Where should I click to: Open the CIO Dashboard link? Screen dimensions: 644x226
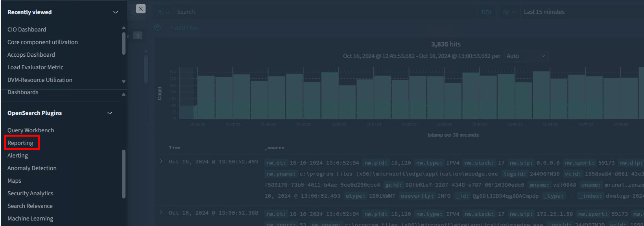coord(27,30)
